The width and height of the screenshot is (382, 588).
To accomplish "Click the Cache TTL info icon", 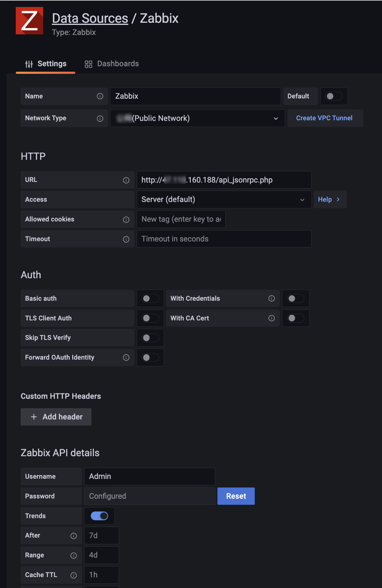I will [73, 575].
